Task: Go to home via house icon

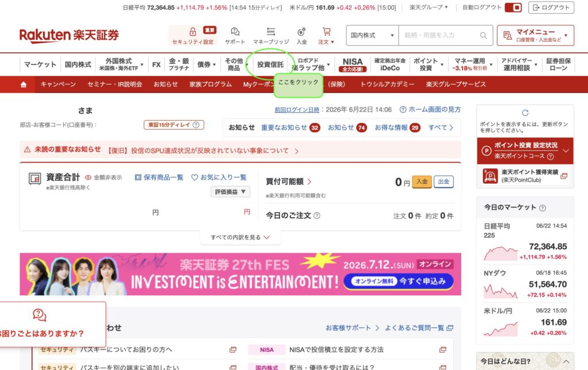Action: pos(24,85)
